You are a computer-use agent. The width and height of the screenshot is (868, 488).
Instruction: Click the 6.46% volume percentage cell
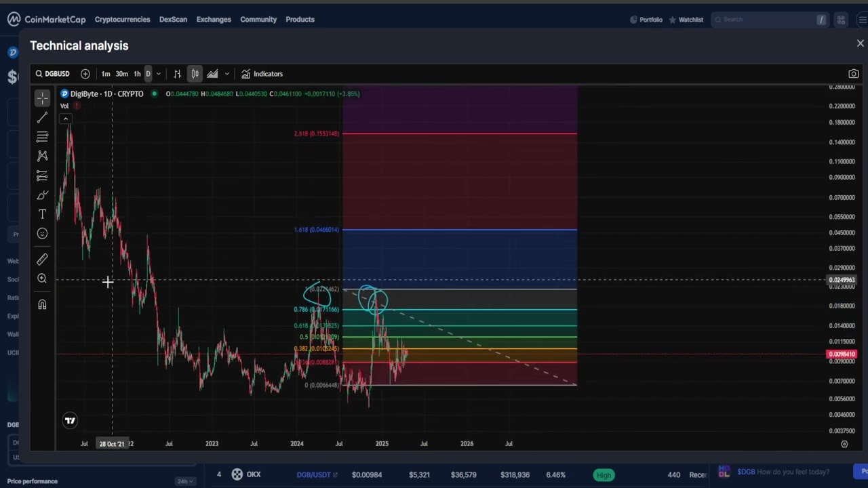click(555, 475)
